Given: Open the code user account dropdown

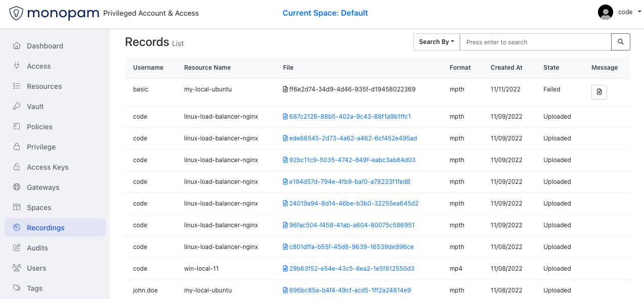Looking at the screenshot, I should (x=629, y=13).
